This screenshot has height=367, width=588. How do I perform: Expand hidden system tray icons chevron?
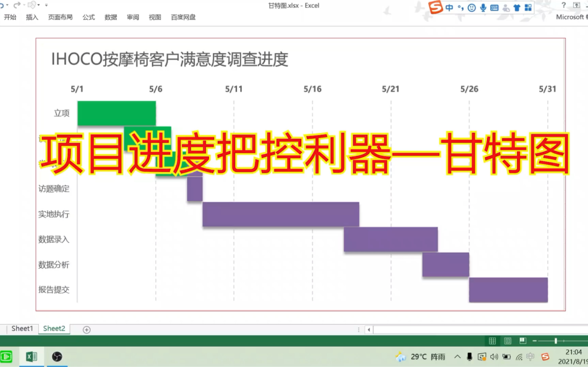tap(457, 357)
